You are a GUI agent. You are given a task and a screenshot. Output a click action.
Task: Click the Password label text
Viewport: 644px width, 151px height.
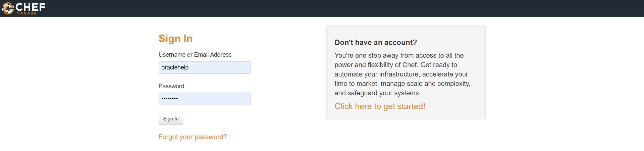[x=171, y=86]
